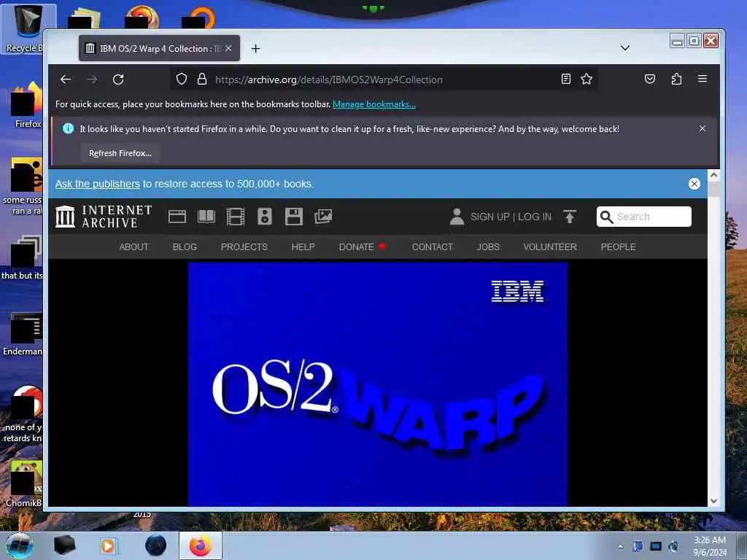Open the VOLUNTEER menu item
This screenshot has height=560, width=747.
point(550,246)
